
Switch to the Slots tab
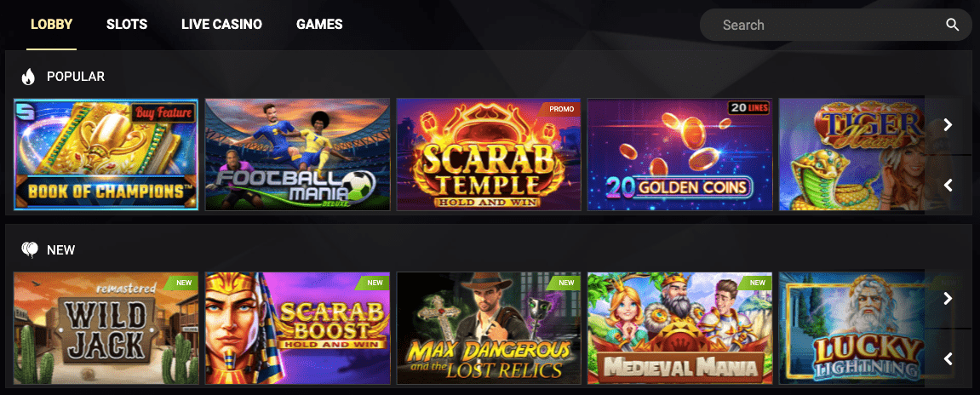127,25
